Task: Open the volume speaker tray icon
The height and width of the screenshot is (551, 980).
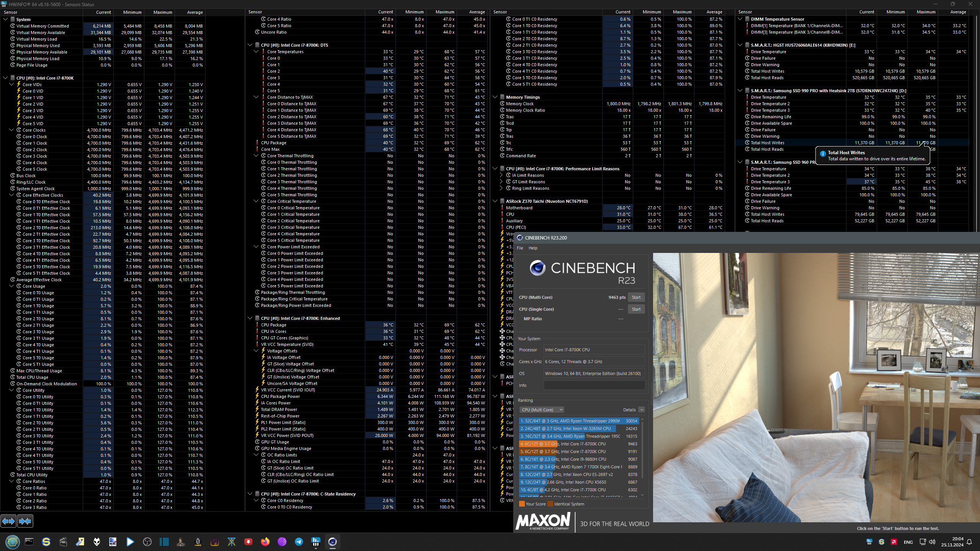Action: [932, 542]
